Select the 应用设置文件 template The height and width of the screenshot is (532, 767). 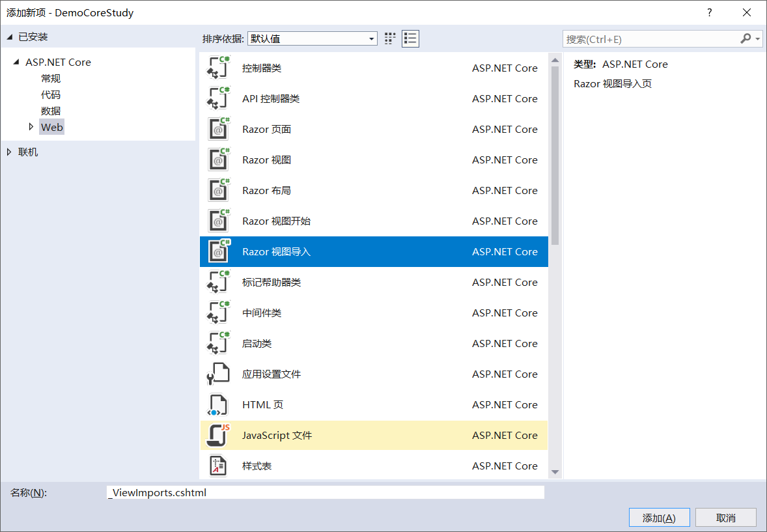pyautogui.click(x=374, y=374)
